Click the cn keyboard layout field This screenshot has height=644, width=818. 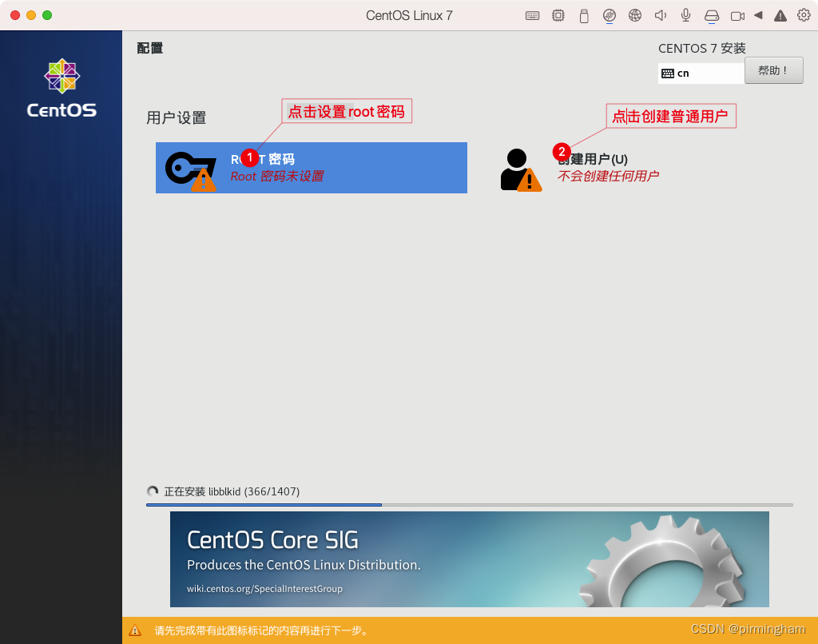(701, 74)
